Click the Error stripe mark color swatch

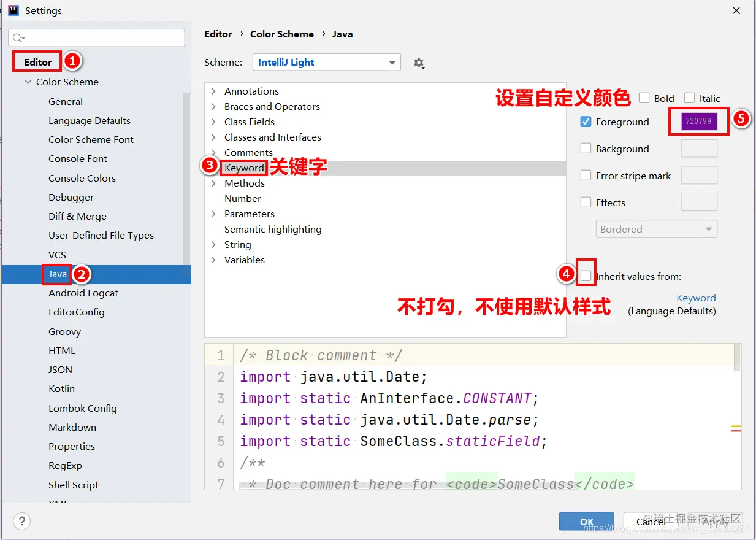pyautogui.click(x=699, y=175)
